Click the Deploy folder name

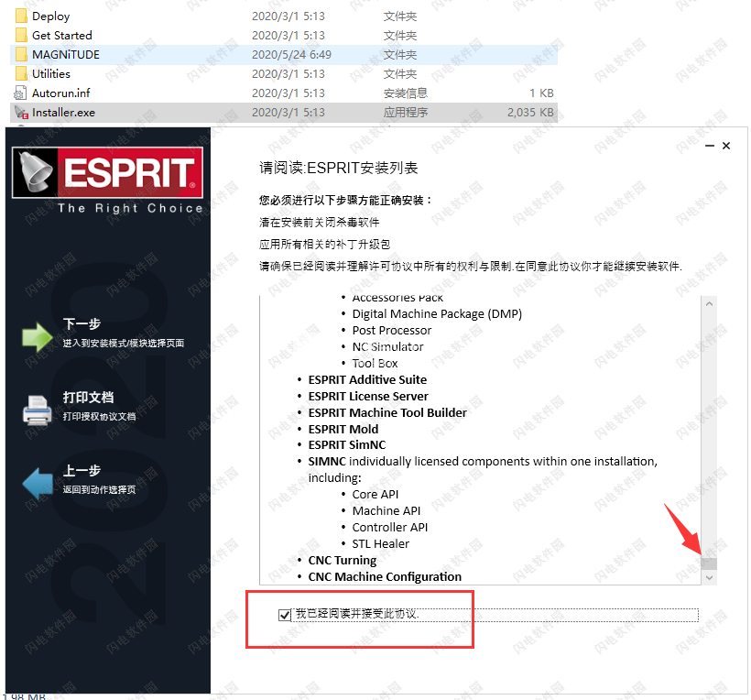click(x=50, y=16)
